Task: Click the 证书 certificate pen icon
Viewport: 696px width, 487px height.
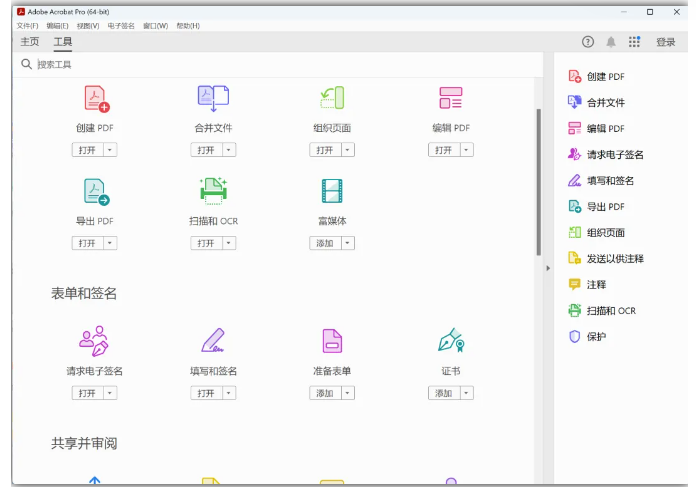Action: [451, 341]
